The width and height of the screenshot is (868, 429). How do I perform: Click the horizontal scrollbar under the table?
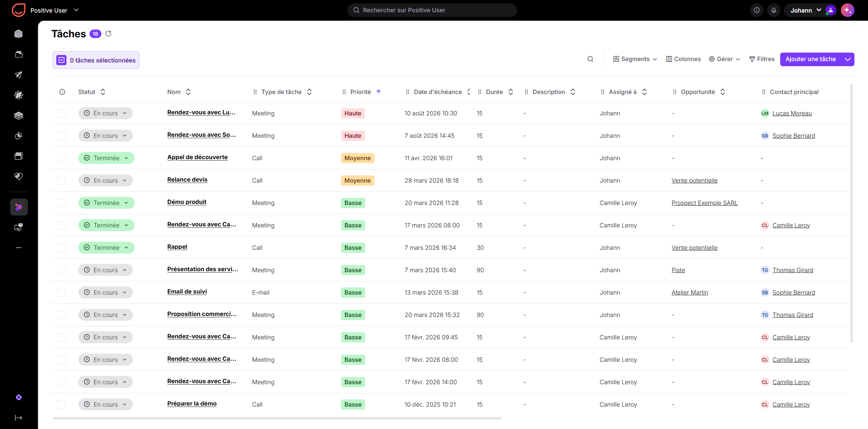[277, 418]
